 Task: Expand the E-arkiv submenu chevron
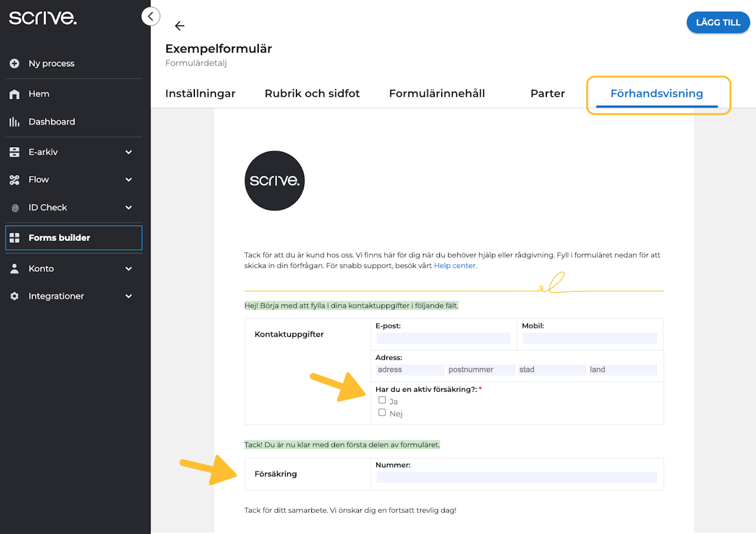(129, 152)
